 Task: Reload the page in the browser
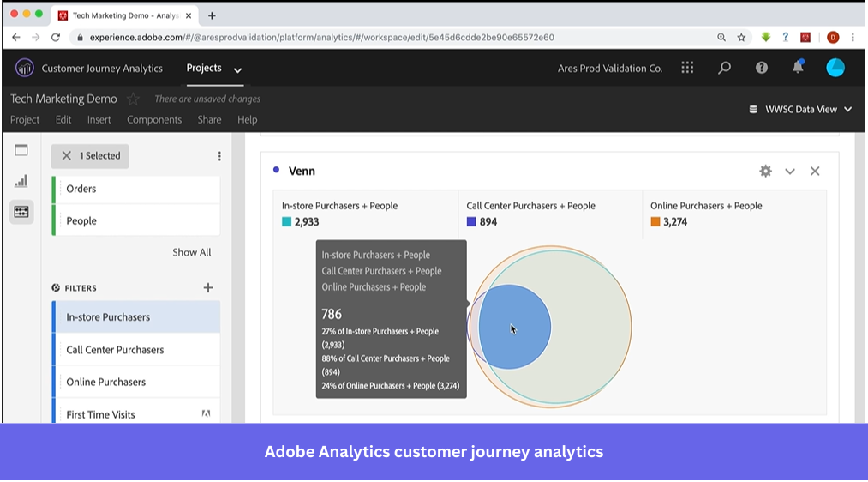56,37
